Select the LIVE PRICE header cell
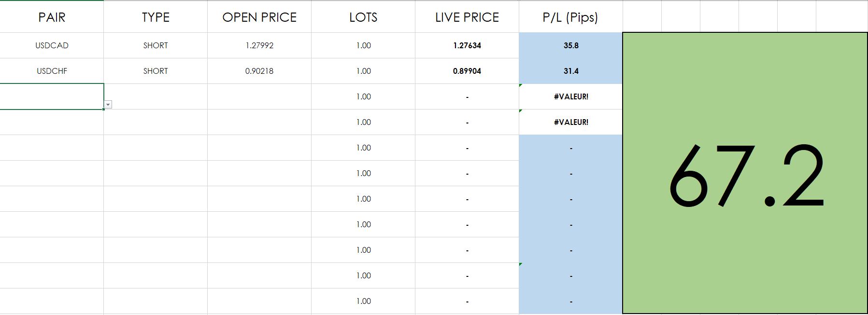The image size is (868, 315). [467, 17]
